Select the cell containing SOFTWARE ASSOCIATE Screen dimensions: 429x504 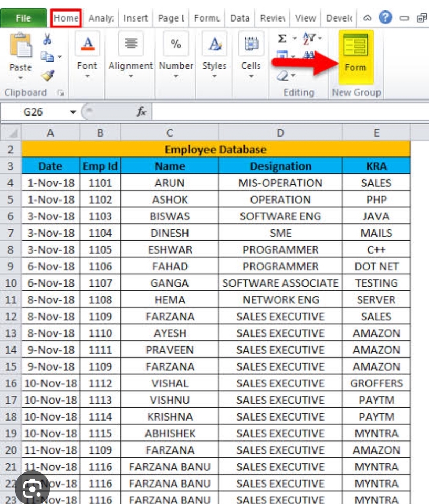tap(280, 283)
